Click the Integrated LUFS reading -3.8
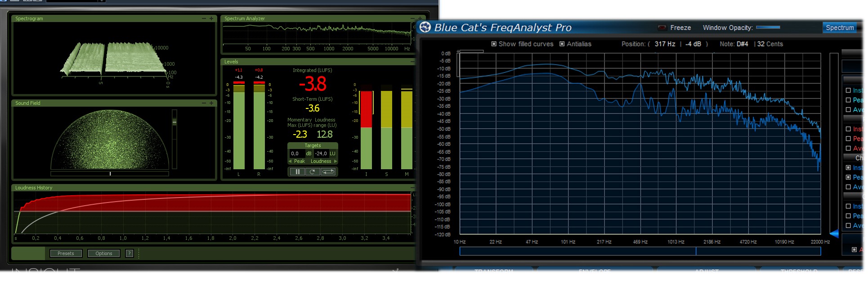 point(313,84)
